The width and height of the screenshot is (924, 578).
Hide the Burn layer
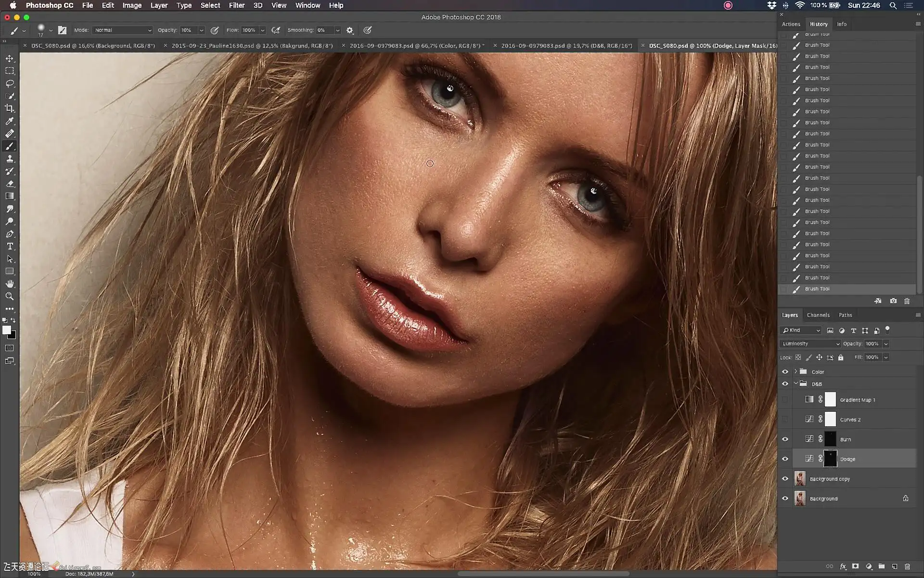pos(785,439)
